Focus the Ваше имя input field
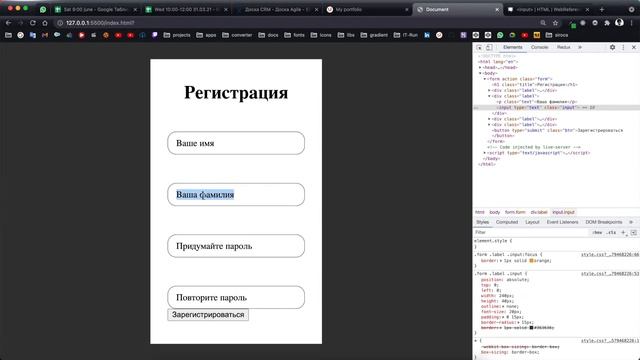The width and height of the screenshot is (640, 360). coord(236,143)
